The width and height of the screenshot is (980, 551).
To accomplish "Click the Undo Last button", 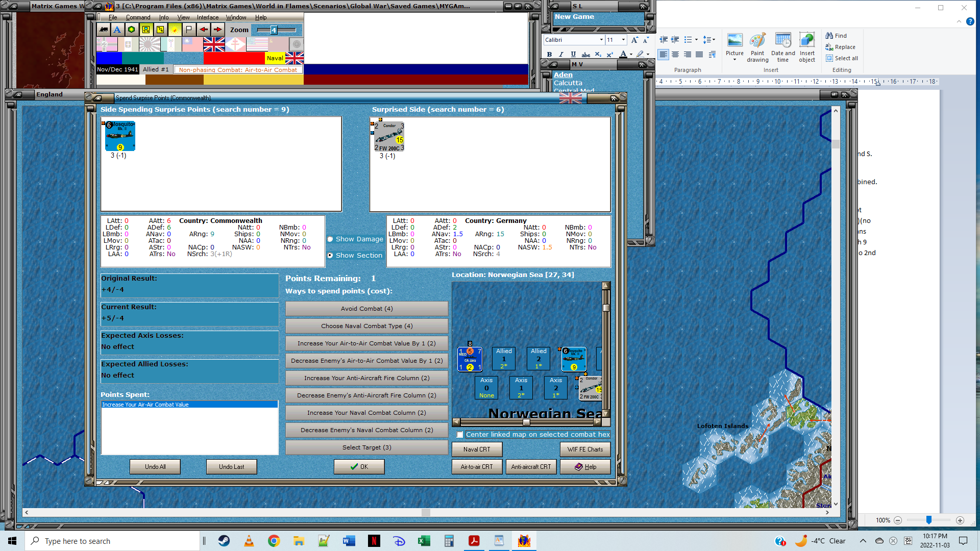I will [x=231, y=467].
